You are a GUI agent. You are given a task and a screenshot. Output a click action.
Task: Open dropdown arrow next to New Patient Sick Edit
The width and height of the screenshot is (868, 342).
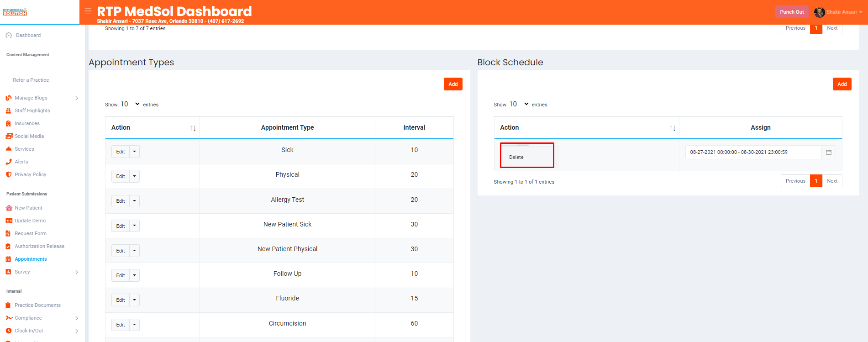click(x=135, y=226)
